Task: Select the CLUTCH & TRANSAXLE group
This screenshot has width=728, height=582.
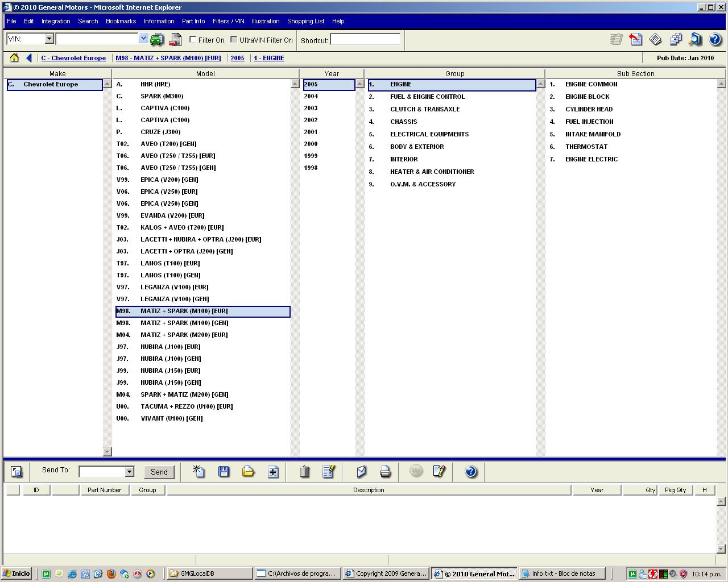Action: coord(452,109)
